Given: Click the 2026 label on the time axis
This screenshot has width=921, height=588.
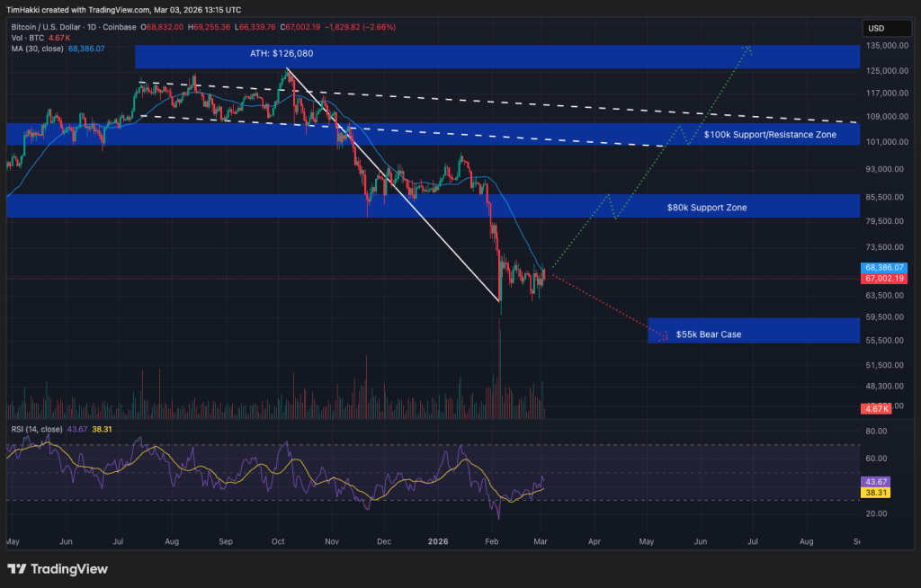Looking at the screenshot, I should tap(438, 541).
